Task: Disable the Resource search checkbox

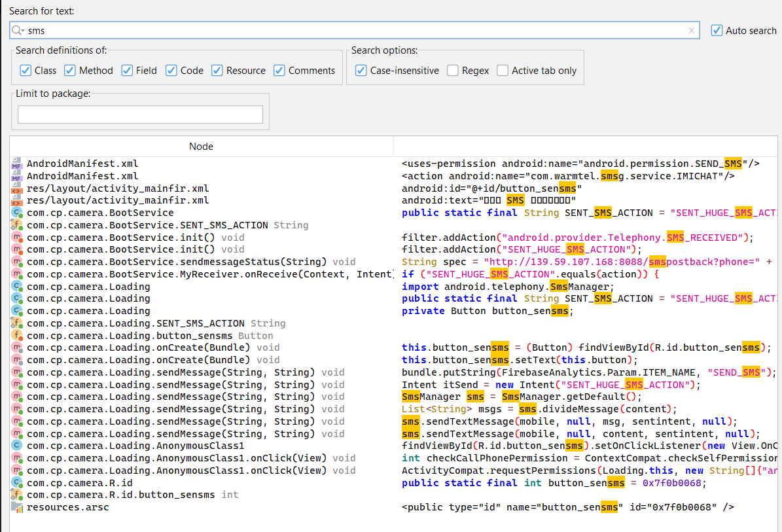Action: coord(217,70)
